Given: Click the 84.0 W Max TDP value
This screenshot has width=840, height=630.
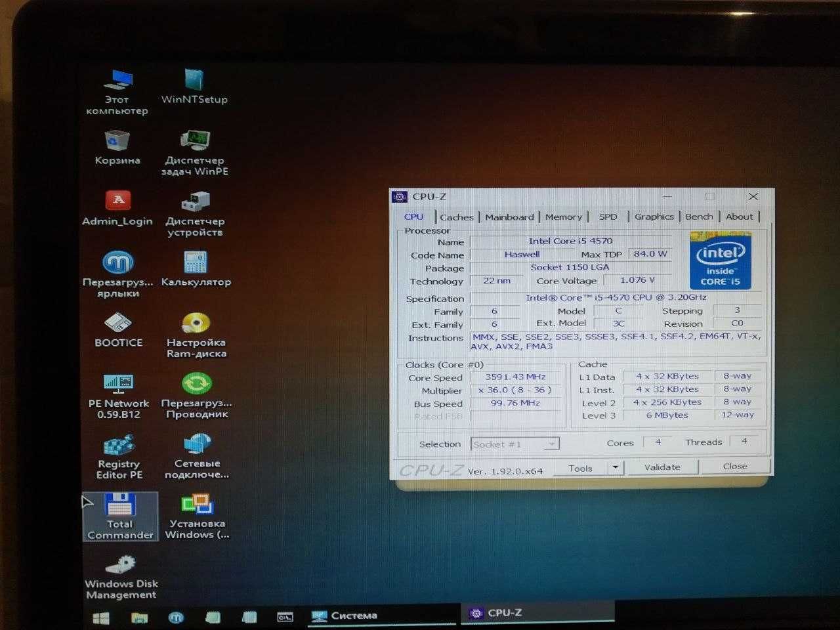Looking at the screenshot, I should (650, 254).
